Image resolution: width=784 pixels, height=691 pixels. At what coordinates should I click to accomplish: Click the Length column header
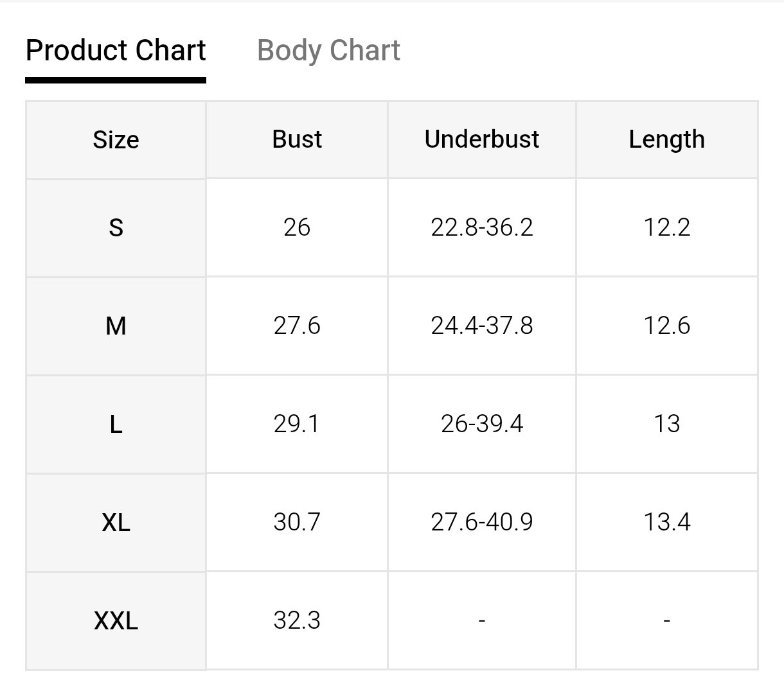click(666, 139)
